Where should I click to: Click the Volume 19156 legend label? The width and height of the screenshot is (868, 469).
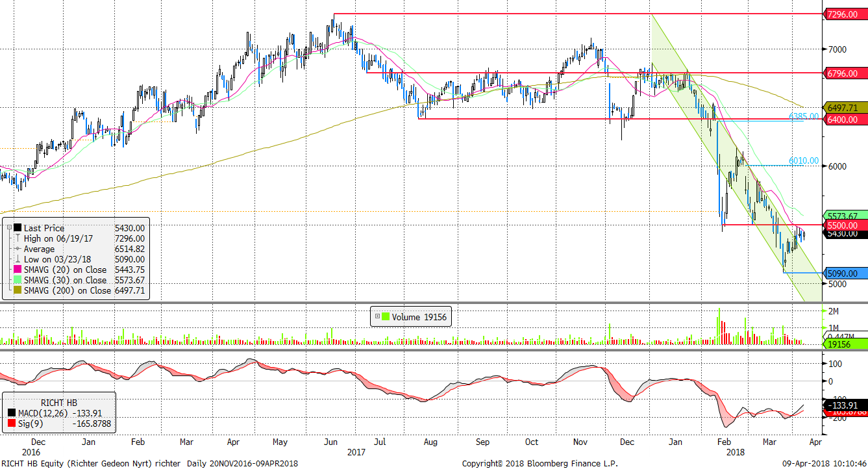(x=419, y=318)
